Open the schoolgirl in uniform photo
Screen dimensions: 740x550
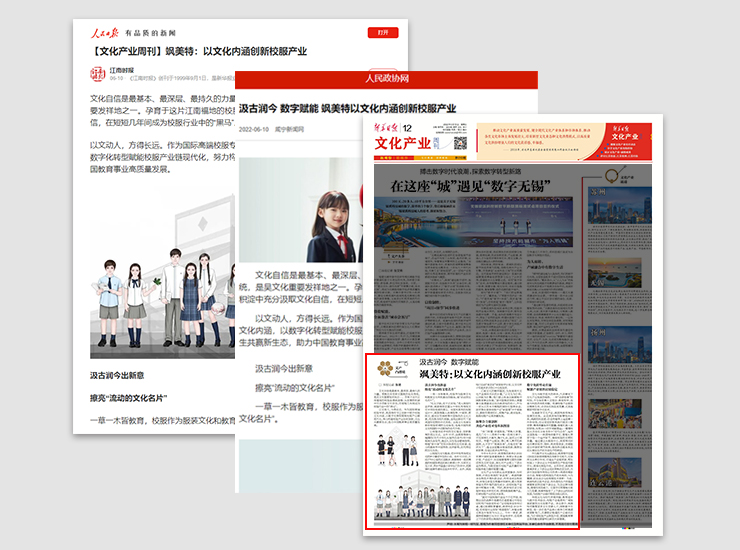click(x=301, y=210)
